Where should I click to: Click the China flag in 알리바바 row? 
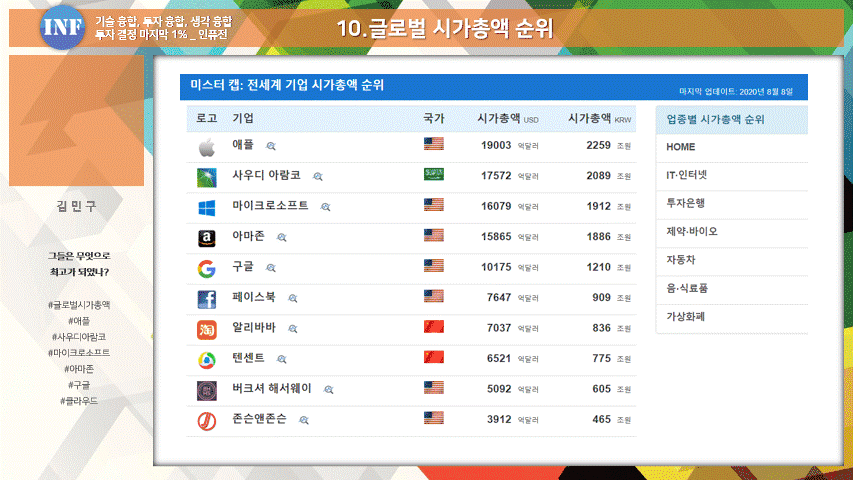434,327
